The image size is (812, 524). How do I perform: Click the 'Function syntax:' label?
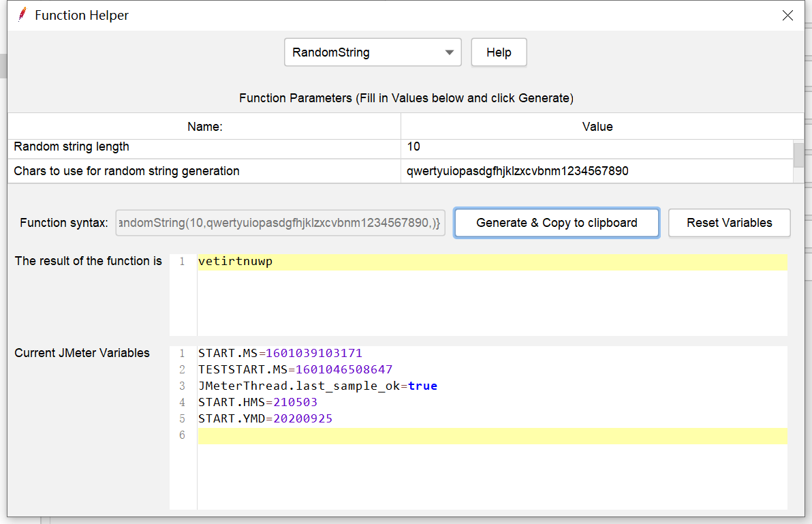64,223
